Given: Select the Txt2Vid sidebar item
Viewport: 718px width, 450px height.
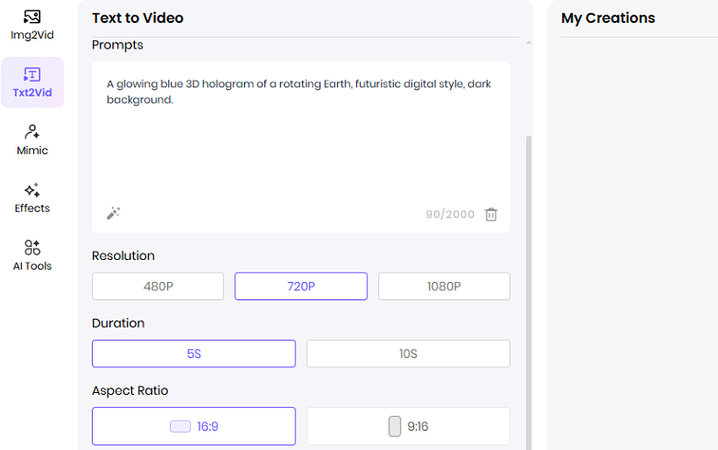Looking at the screenshot, I should click(32, 82).
